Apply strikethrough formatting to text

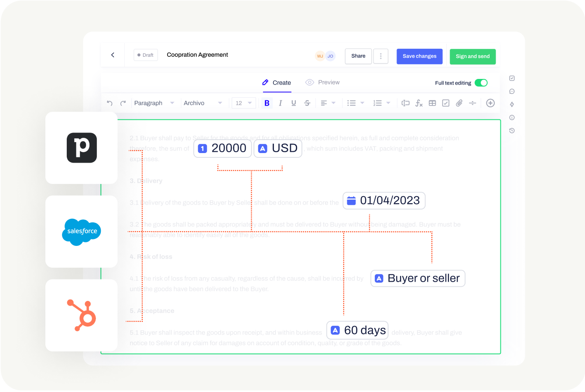point(307,103)
